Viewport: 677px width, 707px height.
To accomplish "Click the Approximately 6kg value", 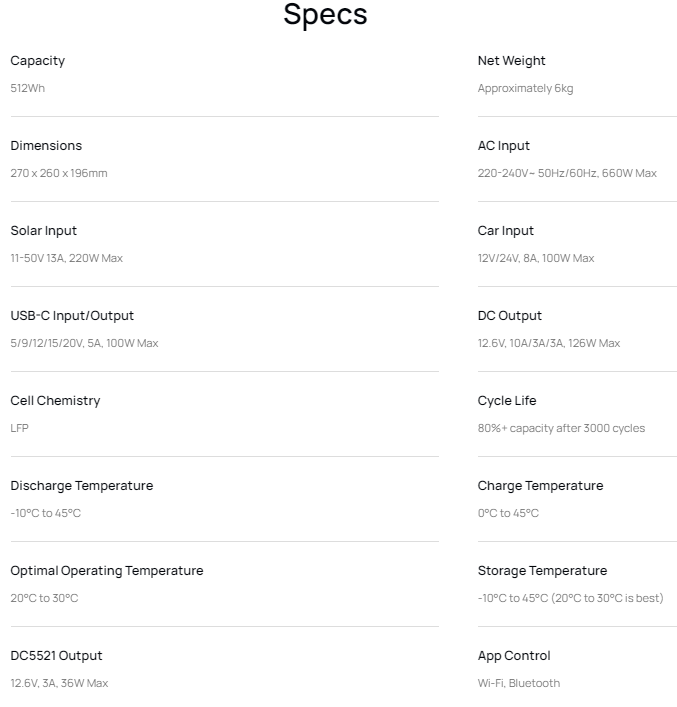I will pyautogui.click(x=525, y=88).
